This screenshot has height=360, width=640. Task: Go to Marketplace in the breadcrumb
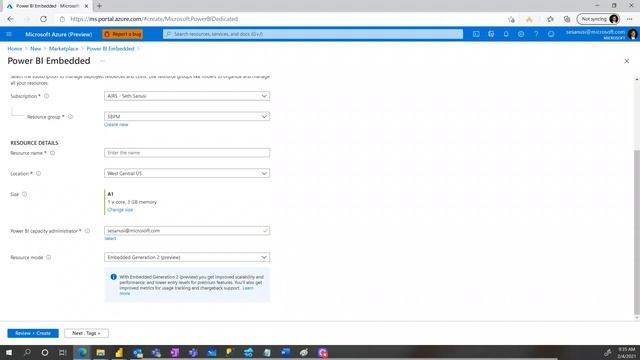[63, 49]
